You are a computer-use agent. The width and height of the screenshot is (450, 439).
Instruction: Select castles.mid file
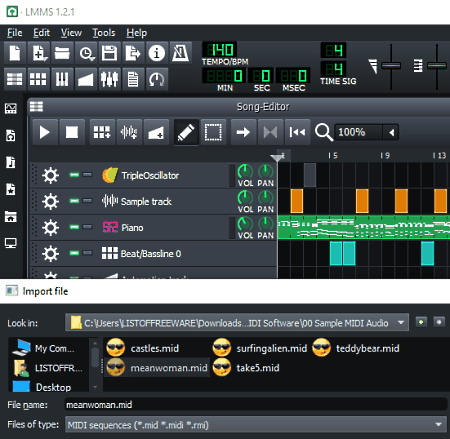(143, 348)
